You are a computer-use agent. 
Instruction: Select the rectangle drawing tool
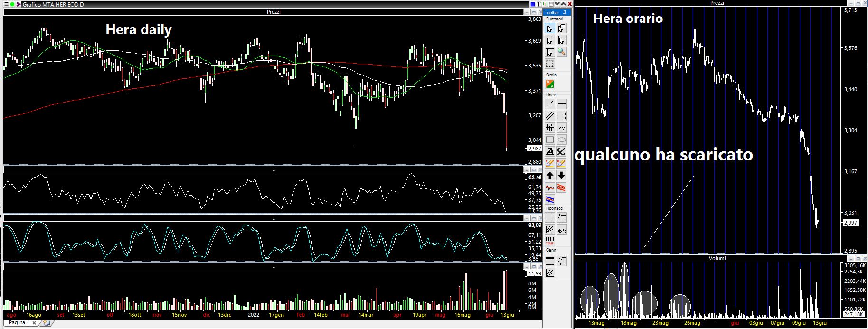[x=549, y=140]
